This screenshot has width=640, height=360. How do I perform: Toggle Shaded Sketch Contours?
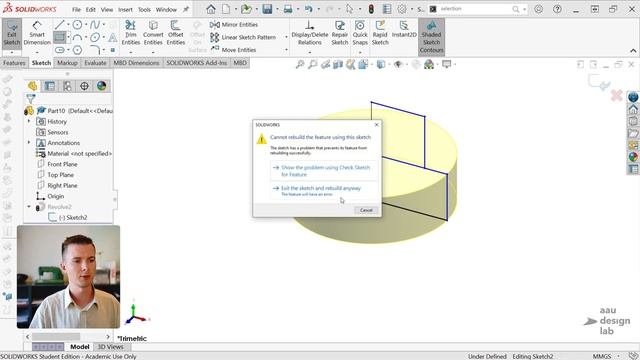click(431, 37)
